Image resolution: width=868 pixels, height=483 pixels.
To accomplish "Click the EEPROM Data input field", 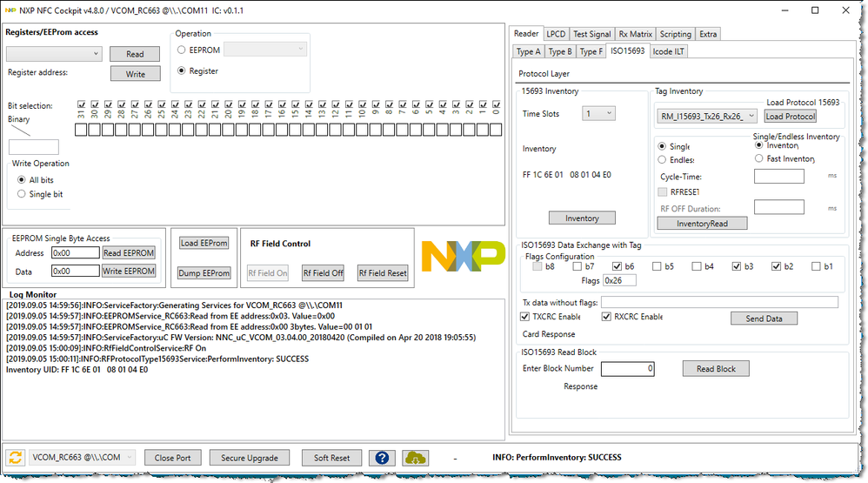I will tap(76, 271).
